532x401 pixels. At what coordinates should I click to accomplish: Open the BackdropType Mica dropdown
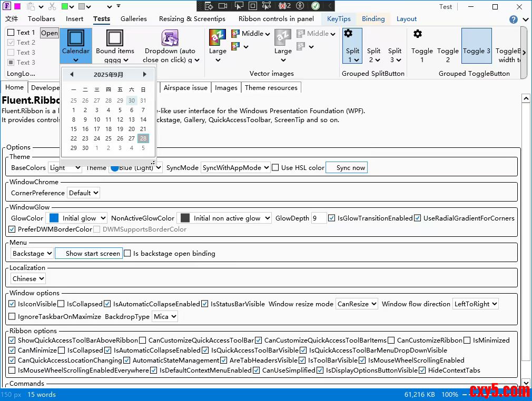pyautogui.click(x=164, y=317)
